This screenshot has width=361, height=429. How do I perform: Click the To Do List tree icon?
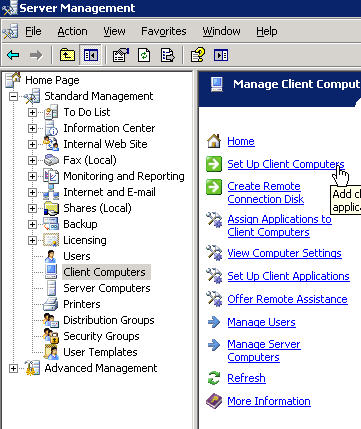51,112
